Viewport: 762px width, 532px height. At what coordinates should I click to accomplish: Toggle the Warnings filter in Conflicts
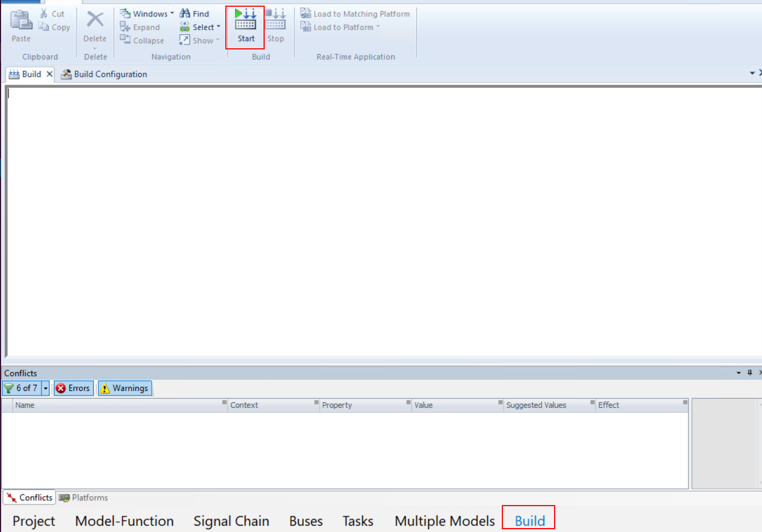(125, 388)
